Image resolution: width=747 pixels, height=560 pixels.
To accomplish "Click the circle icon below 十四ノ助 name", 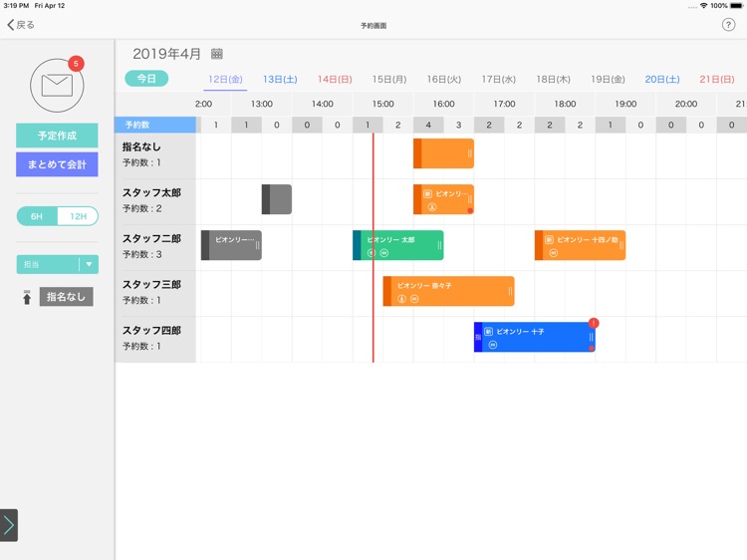I will [553, 253].
